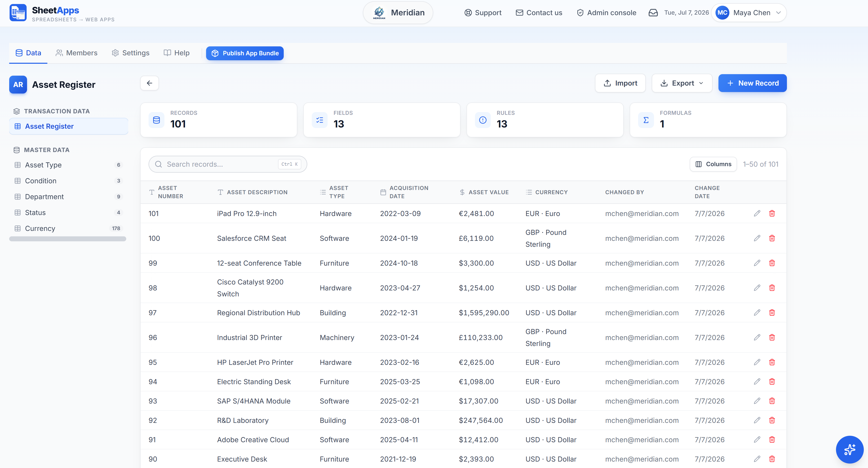Open the Export dropdown menu
Screen dimensions: 868x468
pyautogui.click(x=682, y=83)
